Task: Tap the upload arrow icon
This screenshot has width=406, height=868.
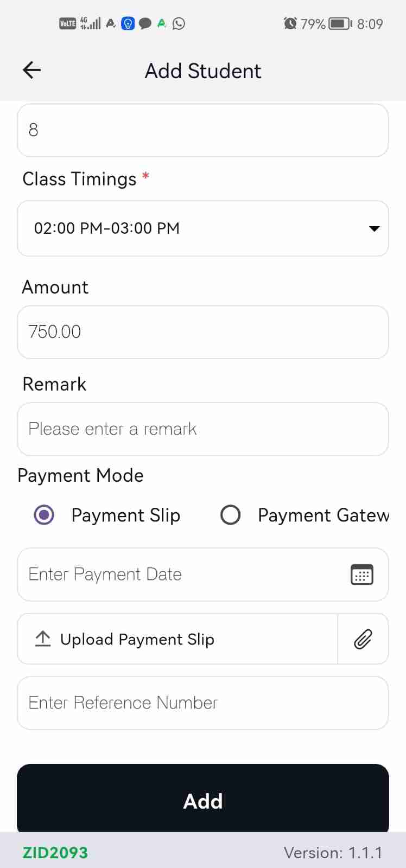Action: pos(42,639)
